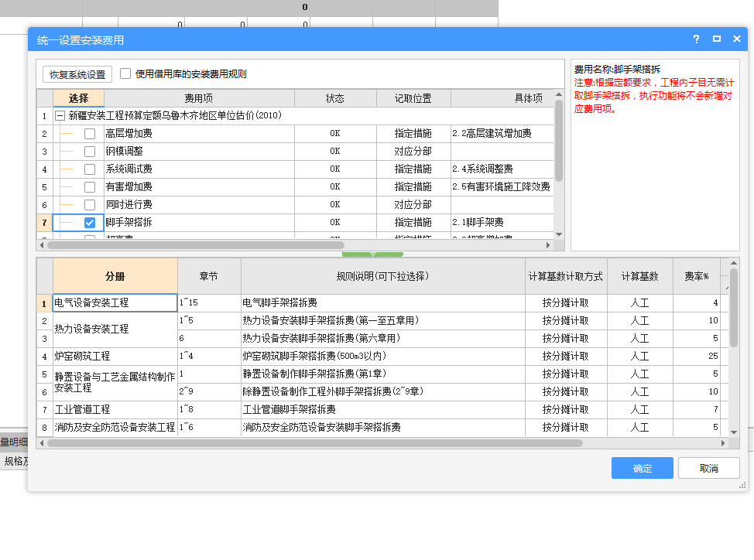Screen dimensions: 754x560
Task: Open 热力设备安装脚手架搭拆费(第六章用) rule cell
Action: 382,339
